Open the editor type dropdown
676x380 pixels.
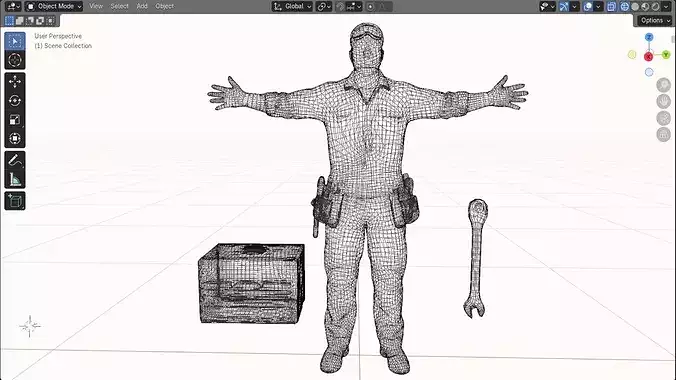pyautogui.click(x=13, y=6)
